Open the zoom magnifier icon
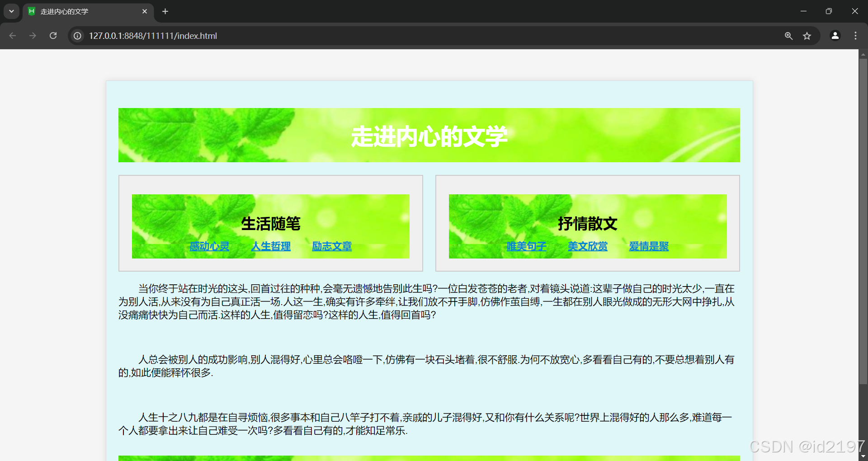This screenshot has width=868, height=461. coord(788,36)
